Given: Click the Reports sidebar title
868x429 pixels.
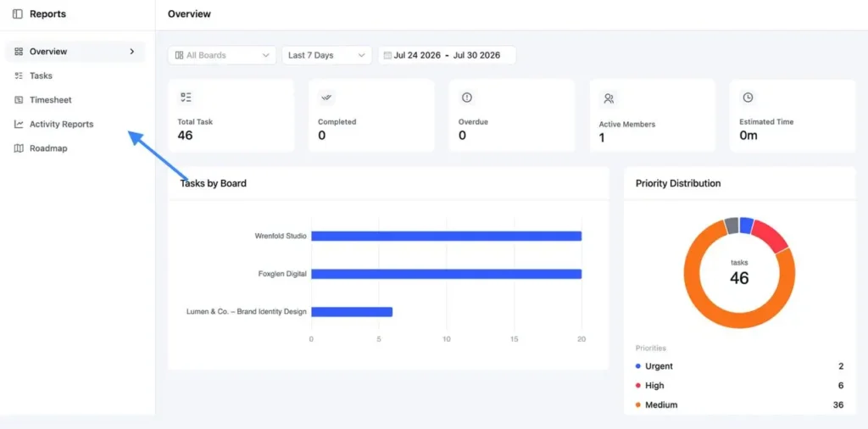Looking at the screenshot, I should [47, 14].
